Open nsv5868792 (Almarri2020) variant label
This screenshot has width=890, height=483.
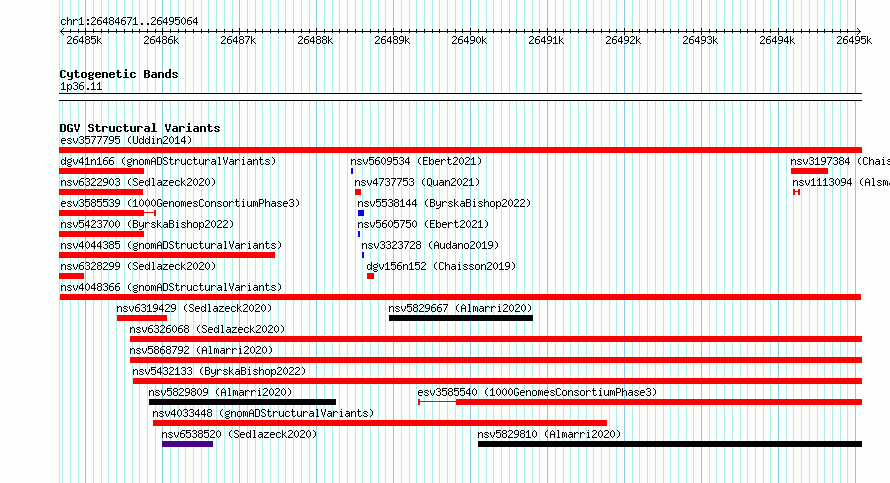201,350
